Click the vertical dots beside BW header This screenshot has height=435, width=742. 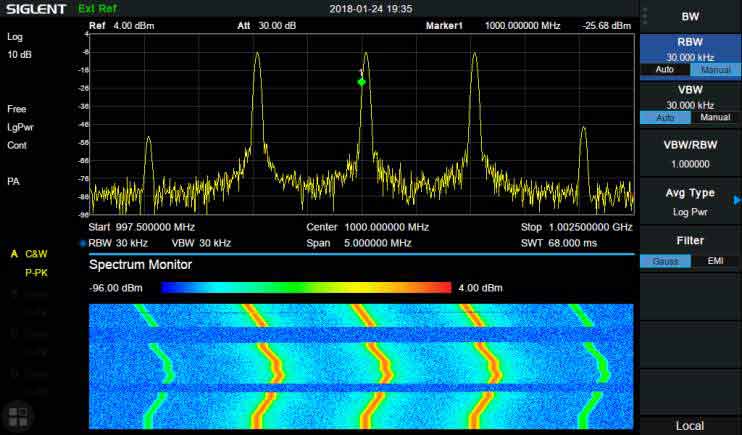tap(644, 16)
